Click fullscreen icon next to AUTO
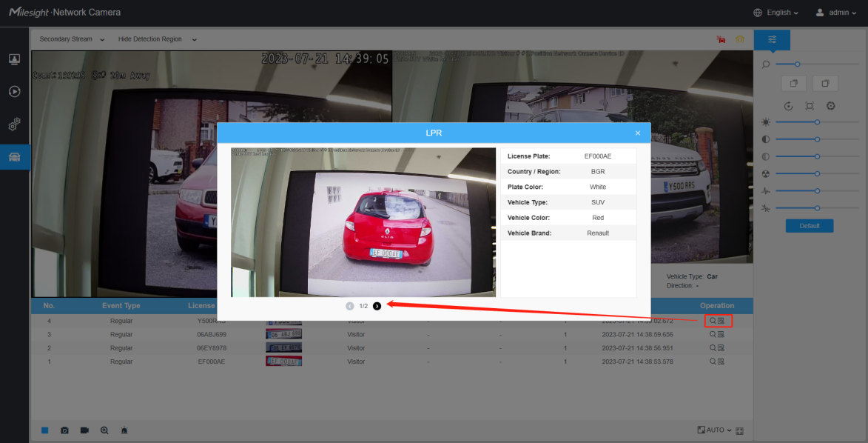Screen dimensions: 868x443 739,431
